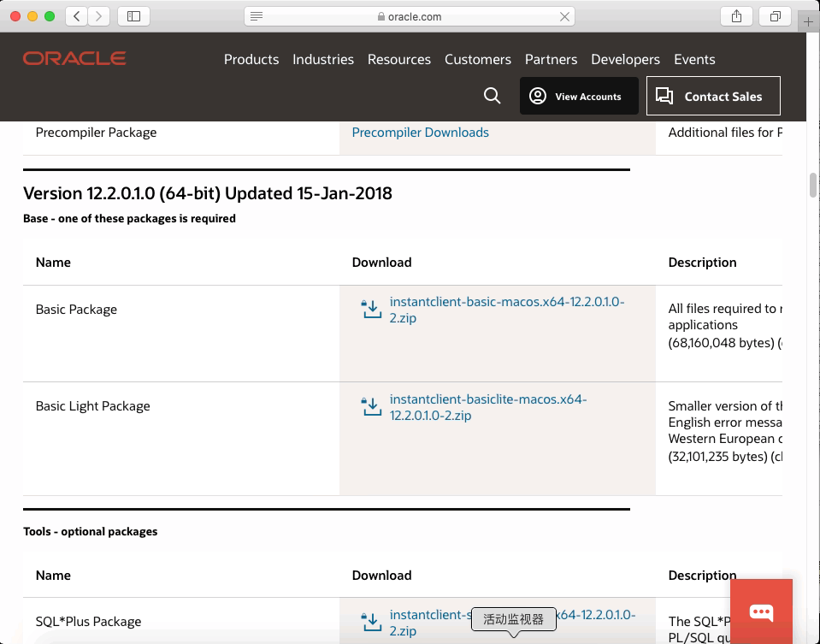Image resolution: width=820 pixels, height=644 pixels.
Task: Open the Events menu
Action: point(694,59)
